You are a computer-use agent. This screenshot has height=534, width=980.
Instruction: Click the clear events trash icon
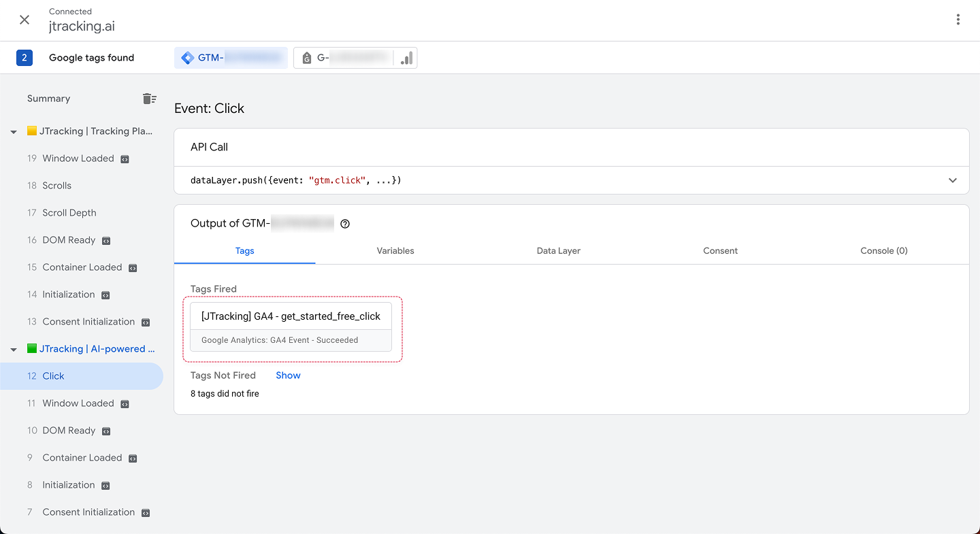150,99
